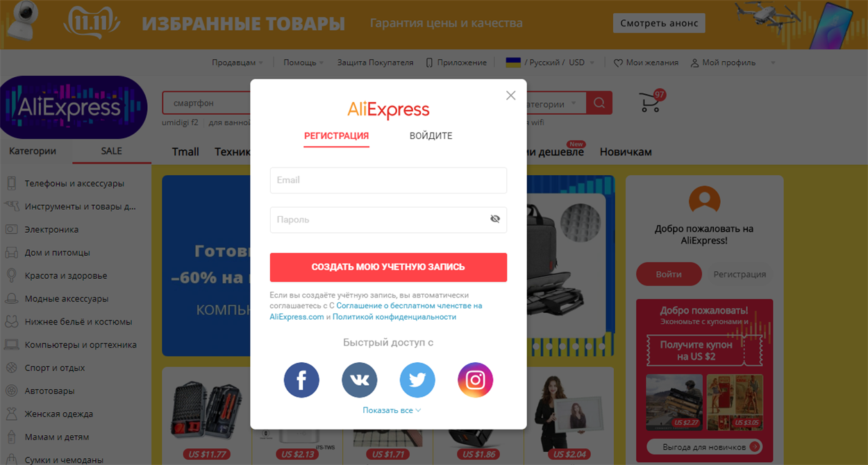The image size is (868, 465).
Task: Click СОЗДАТЬ МОЮ УЧЕТНУЮ ЗАПИСЬ button
Action: [388, 267]
